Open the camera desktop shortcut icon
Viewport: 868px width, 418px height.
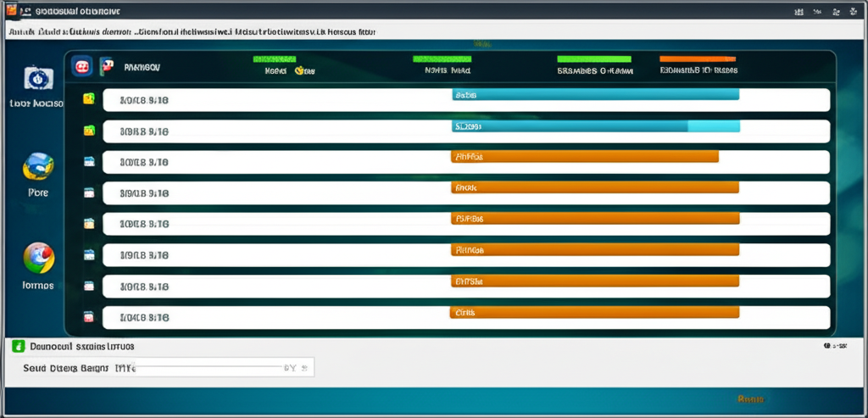coord(39,78)
